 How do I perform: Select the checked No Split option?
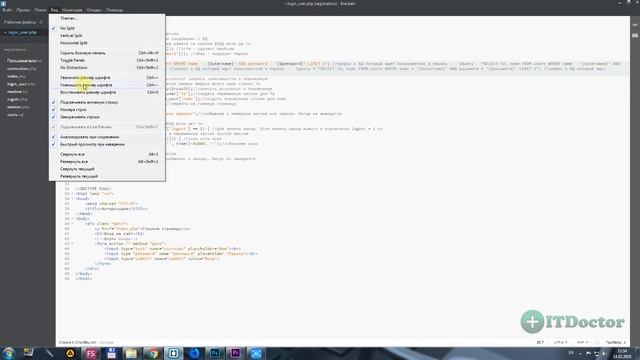(107, 28)
